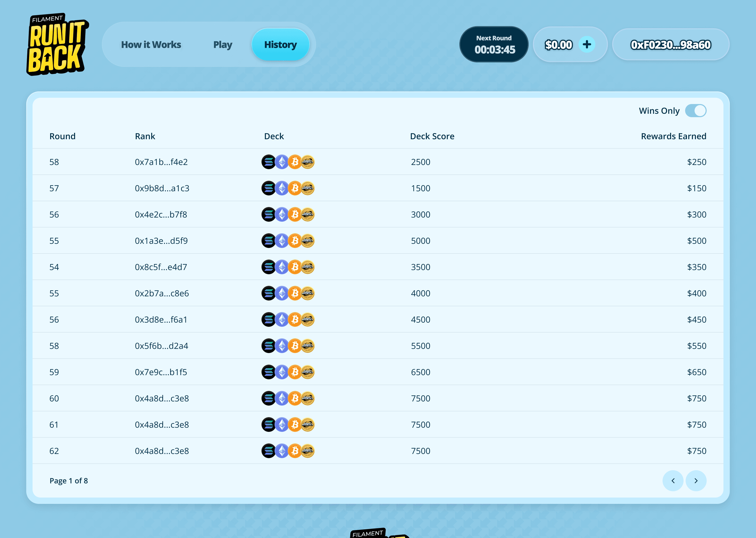Screen dimensions: 756x538
Task: Click the Deck Score column header
Action: pyautogui.click(x=432, y=136)
